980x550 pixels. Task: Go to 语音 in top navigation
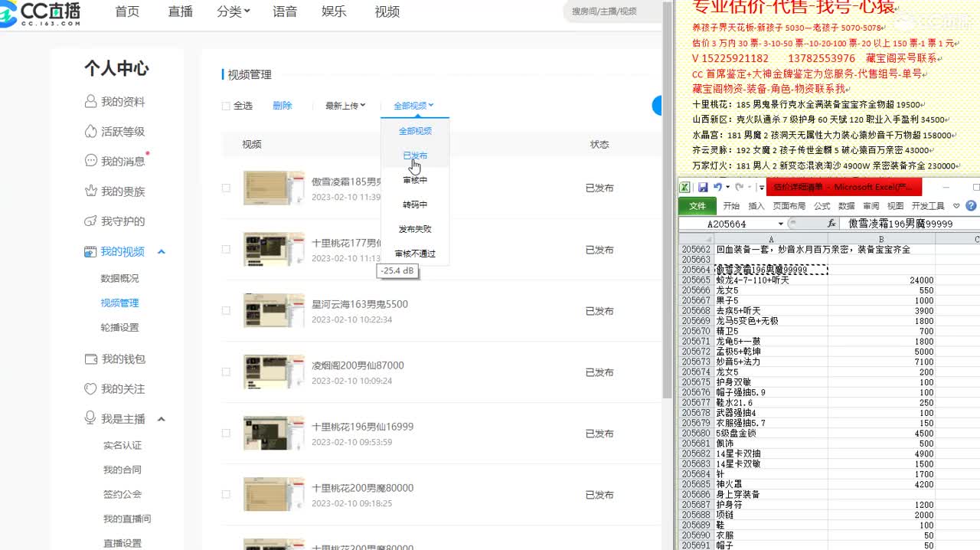(x=285, y=11)
